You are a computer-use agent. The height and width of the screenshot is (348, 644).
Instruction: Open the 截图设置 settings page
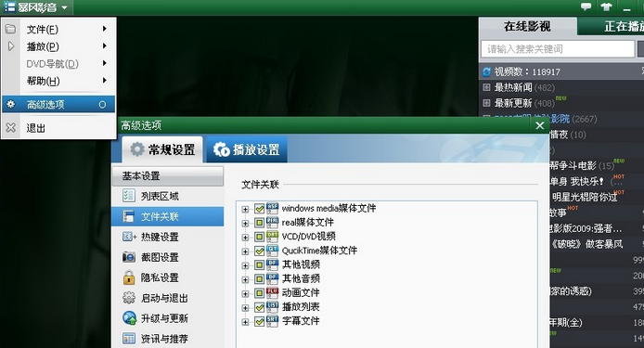coord(168,257)
